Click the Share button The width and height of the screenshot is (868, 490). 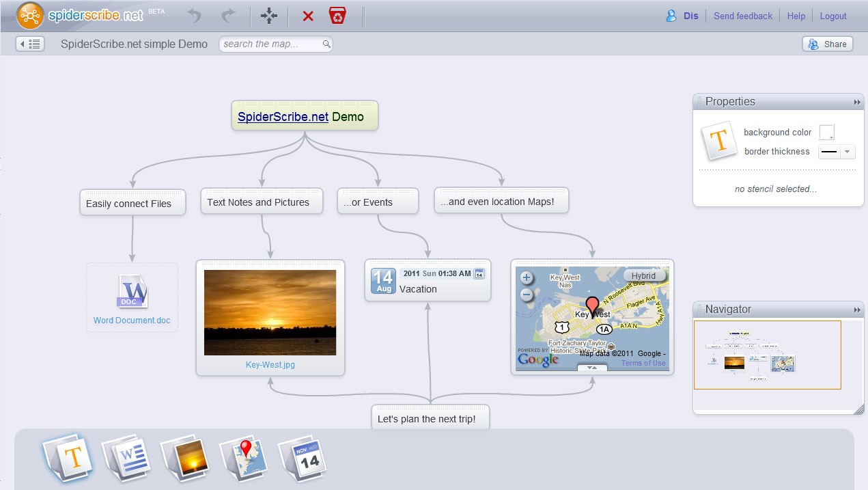point(827,44)
